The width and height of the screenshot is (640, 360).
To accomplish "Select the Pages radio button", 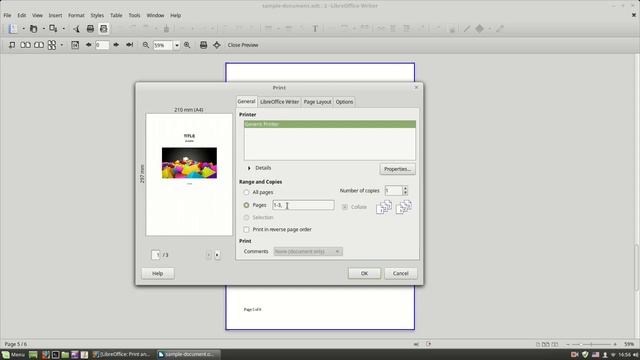I will tap(246, 205).
